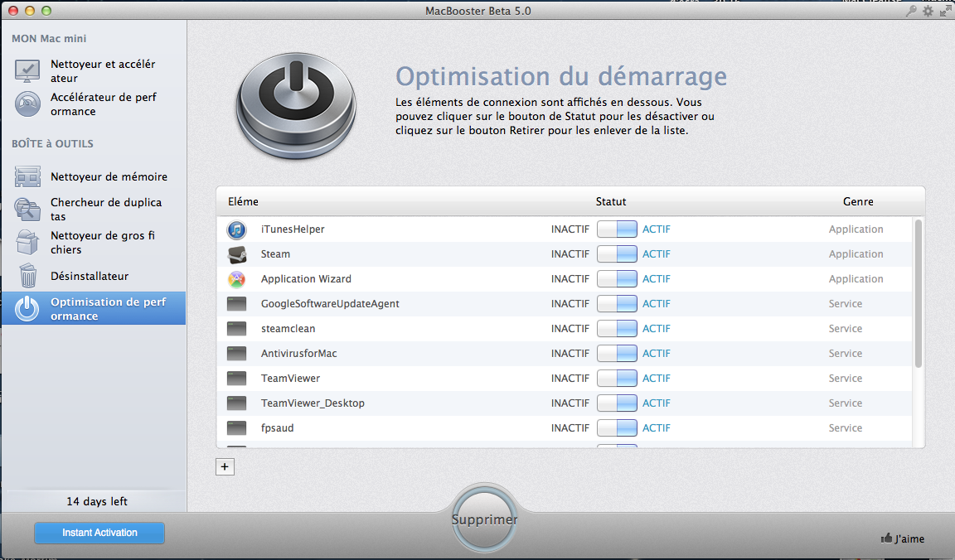Toggle TeamViewer_Desktop status switch
This screenshot has height=560, width=955.
pyautogui.click(x=617, y=403)
